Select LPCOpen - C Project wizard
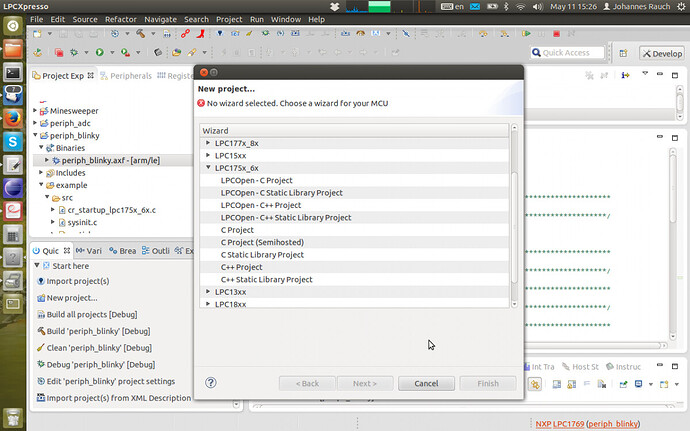 (257, 180)
